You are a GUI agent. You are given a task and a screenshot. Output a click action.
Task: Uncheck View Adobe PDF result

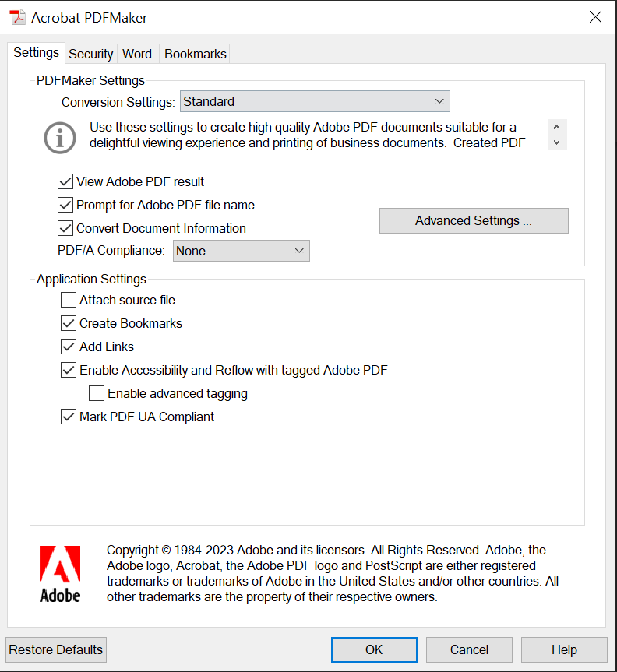click(x=66, y=181)
